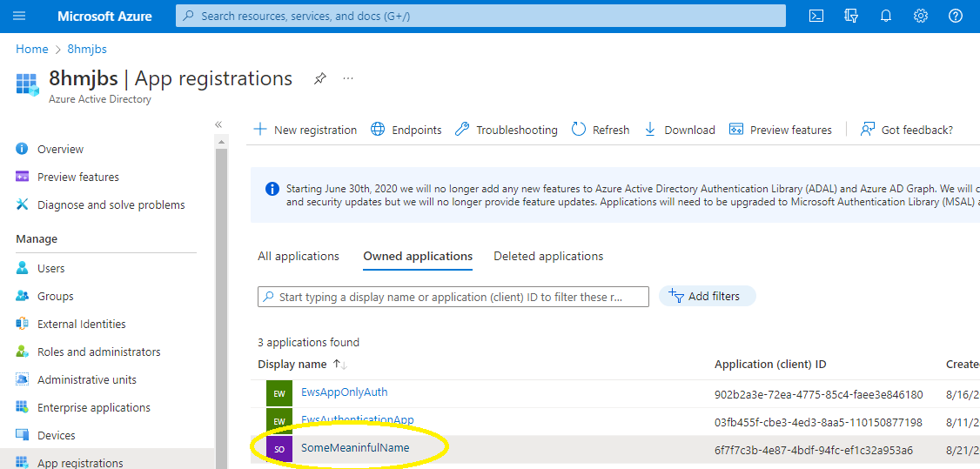Open Administrative units in the sidebar
The image size is (980, 469).
tap(87, 379)
